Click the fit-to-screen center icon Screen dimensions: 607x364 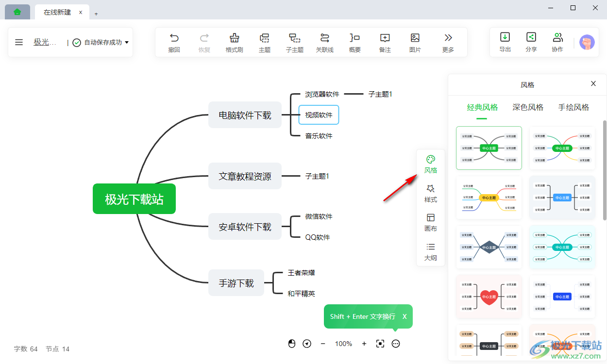point(380,344)
